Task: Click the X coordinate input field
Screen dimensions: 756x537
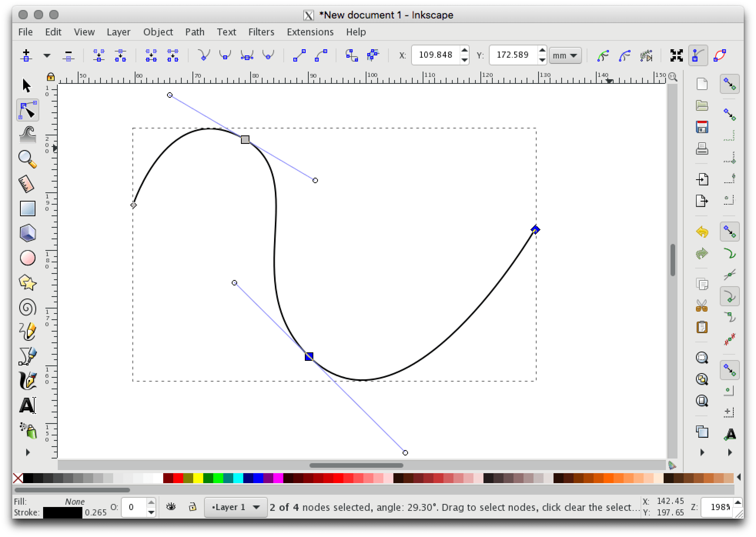Action: tap(436, 55)
